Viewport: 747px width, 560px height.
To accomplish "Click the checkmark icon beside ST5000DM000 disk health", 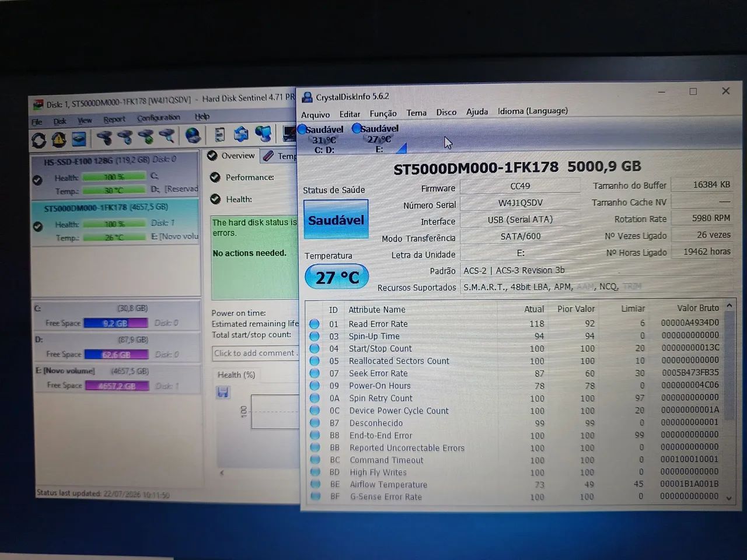I will pyautogui.click(x=38, y=226).
